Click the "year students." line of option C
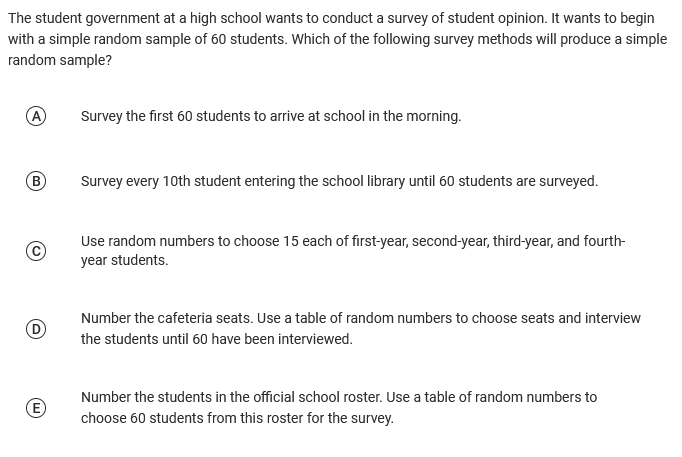This screenshot has width=682, height=457. [124, 260]
